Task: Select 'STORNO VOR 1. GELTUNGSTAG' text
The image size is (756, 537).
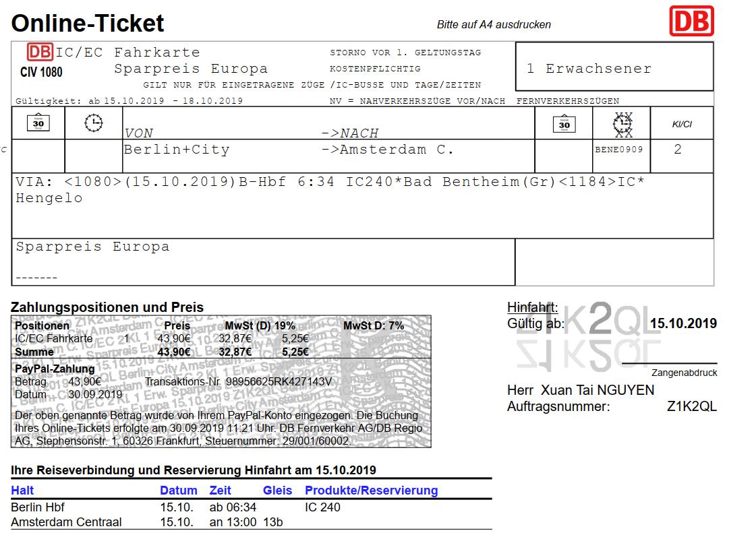Action: point(405,53)
